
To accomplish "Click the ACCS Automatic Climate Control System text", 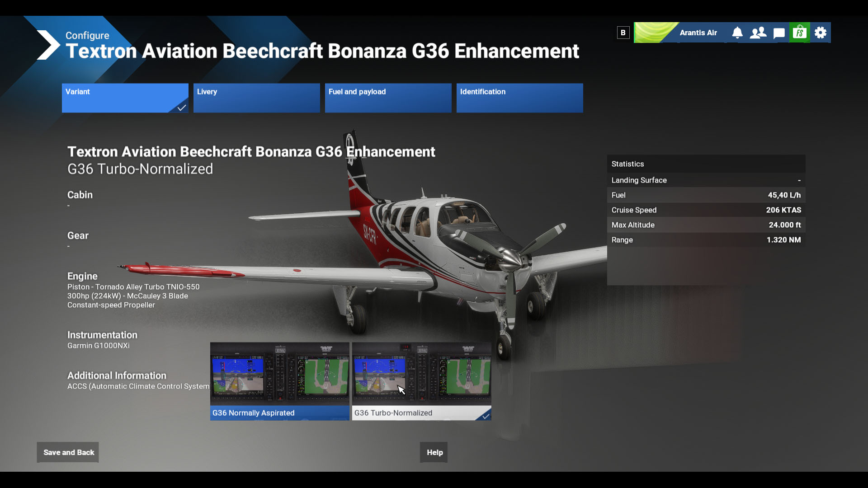I will [x=138, y=386].
